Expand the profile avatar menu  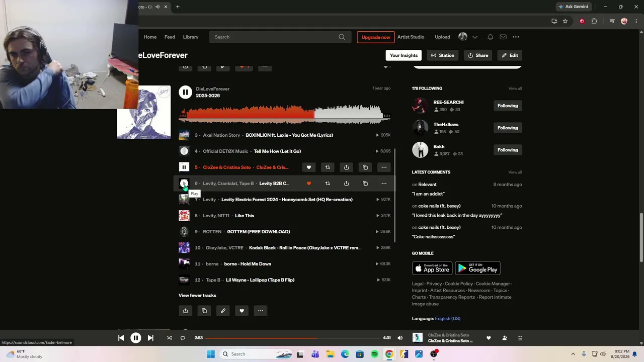tap(468, 37)
